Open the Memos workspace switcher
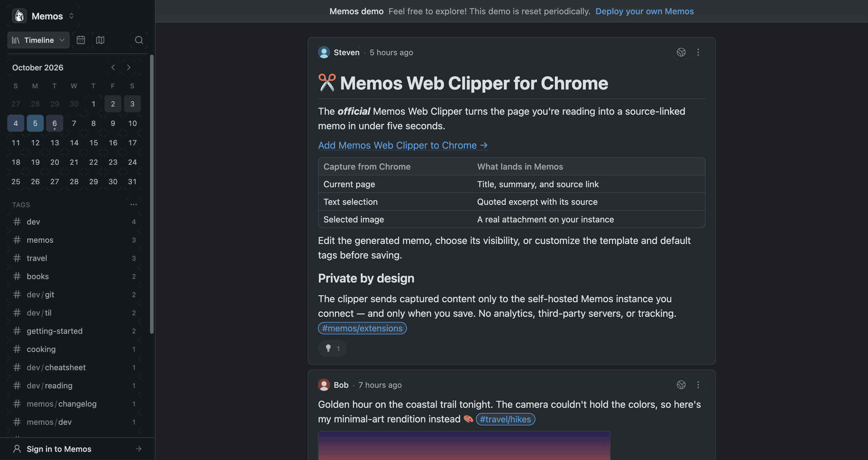This screenshot has width=868, height=460. pyautogui.click(x=43, y=16)
